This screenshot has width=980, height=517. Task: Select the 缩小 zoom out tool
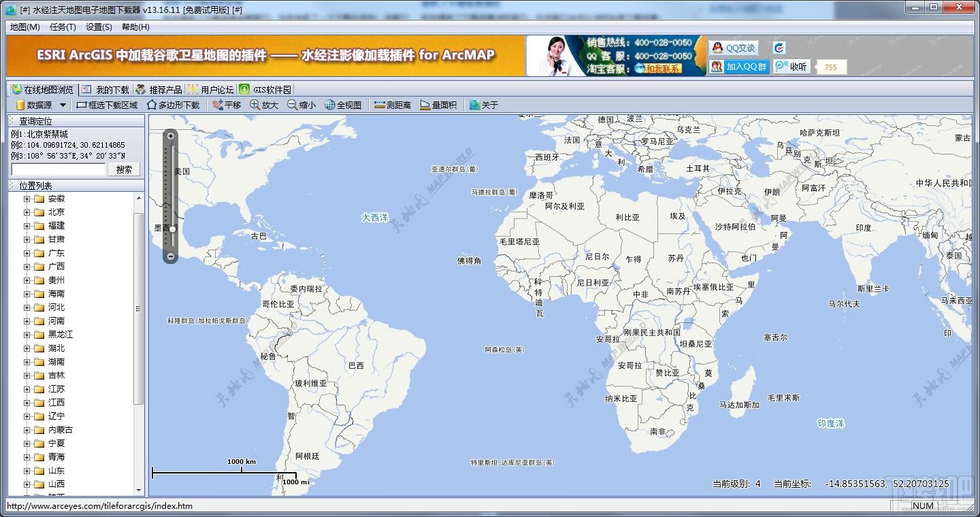[301, 105]
